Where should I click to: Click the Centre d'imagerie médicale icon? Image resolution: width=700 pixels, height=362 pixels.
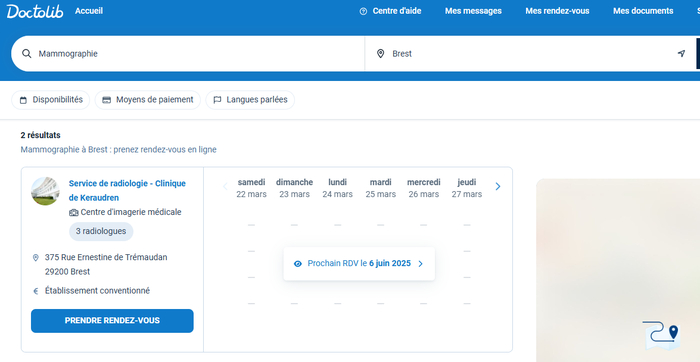[x=74, y=212]
